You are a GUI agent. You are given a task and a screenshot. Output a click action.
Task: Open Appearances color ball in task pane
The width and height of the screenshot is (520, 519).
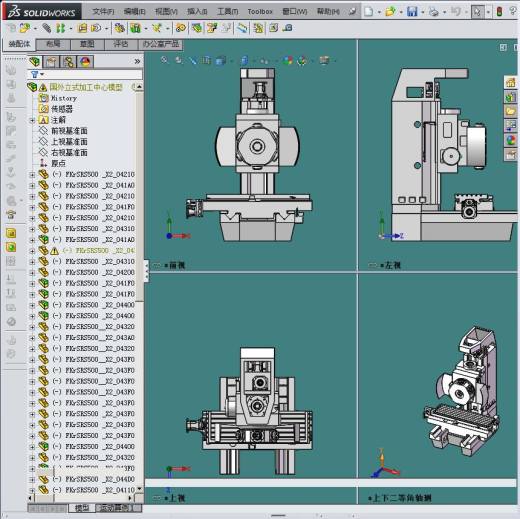tap(511, 140)
